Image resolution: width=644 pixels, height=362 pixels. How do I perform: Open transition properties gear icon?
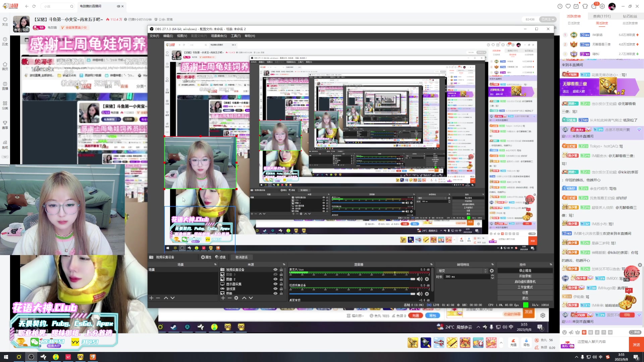(492, 271)
